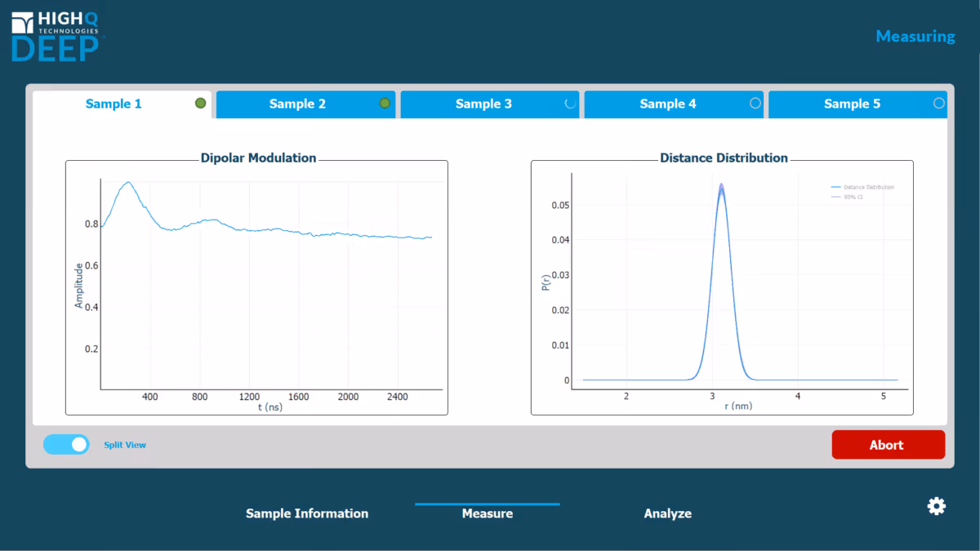Viewport: 980px width, 551px height.
Task: Switch to the Sample 5 tab
Action: coord(858,104)
